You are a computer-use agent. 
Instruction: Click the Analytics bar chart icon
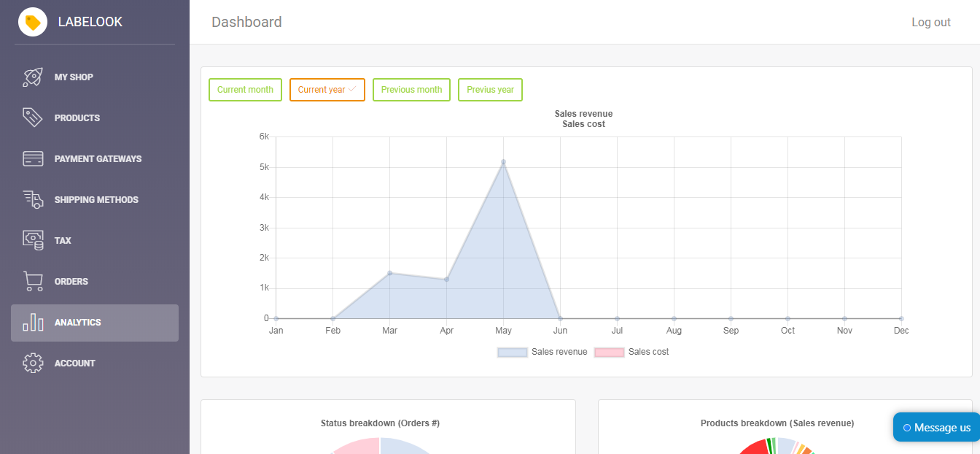(33, 322)
